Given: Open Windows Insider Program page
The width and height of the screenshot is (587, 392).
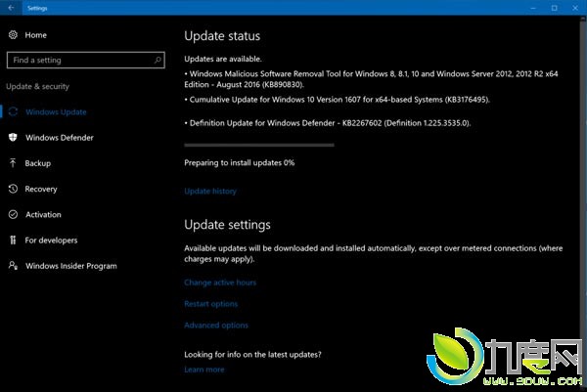Looking at the screenshot, I should pyautogui.click(x=71, y=266).
